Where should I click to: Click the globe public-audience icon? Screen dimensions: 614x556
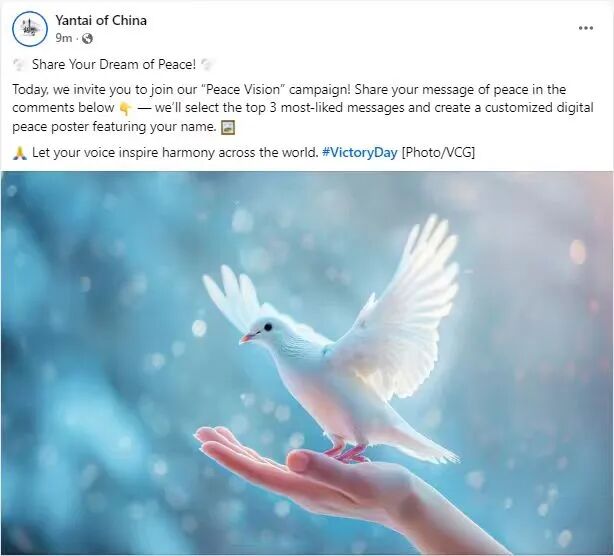coord(87,38)
